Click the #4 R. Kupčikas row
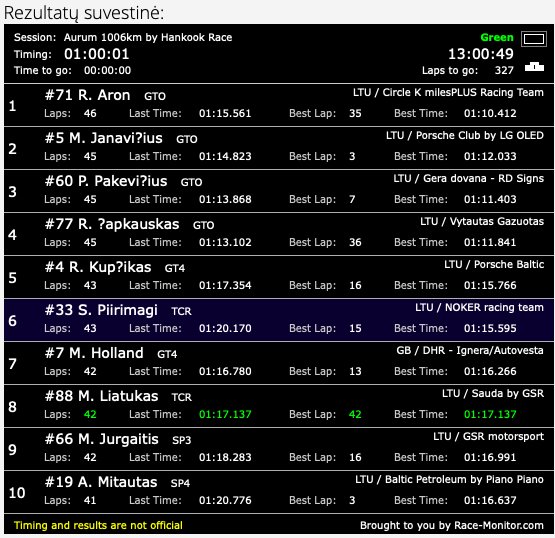The height and width of the screenshot is (538, 555). pos(279,277)
